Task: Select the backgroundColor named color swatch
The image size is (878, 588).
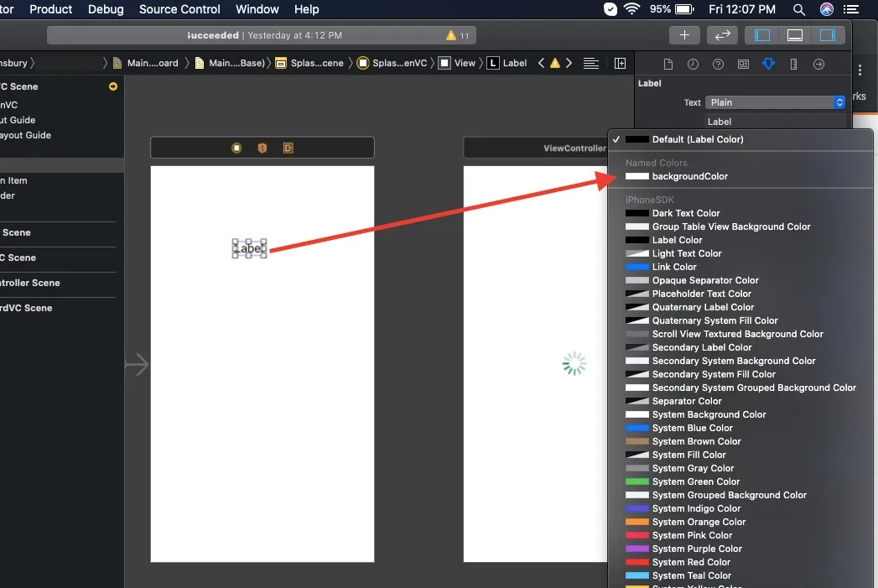Action: point(637,176)
